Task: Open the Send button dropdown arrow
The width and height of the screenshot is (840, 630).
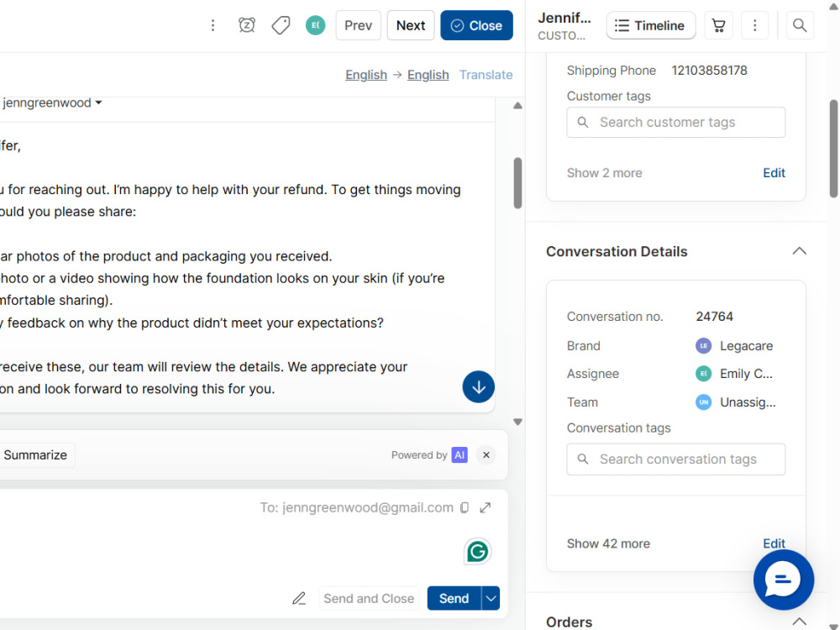Action: 491,598
